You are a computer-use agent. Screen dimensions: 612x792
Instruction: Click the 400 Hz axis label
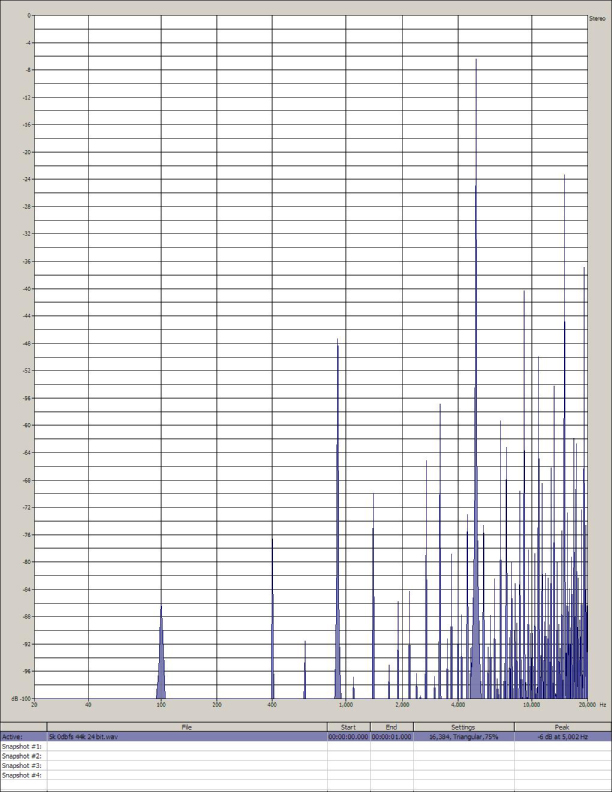click(272, 705)
